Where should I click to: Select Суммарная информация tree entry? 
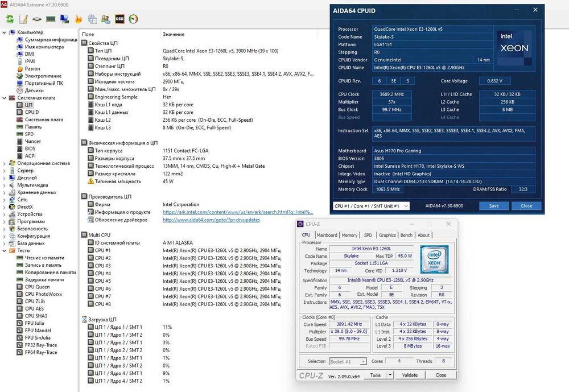pos(51,40)
